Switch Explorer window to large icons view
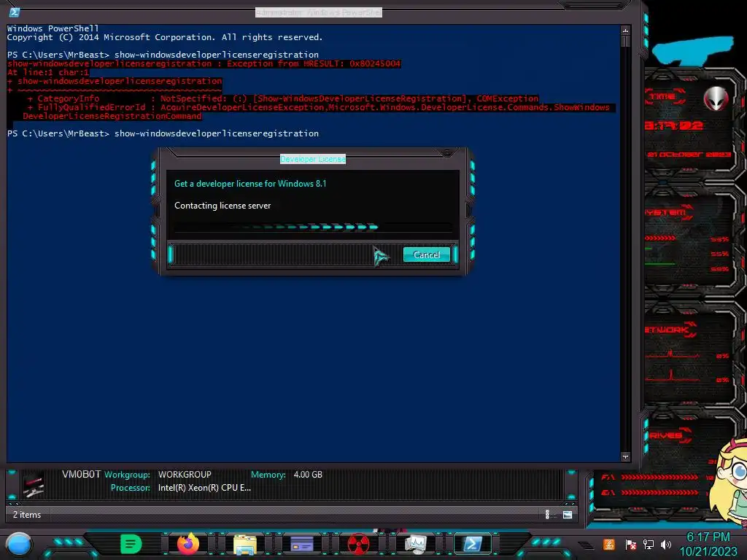 [568, 514]
